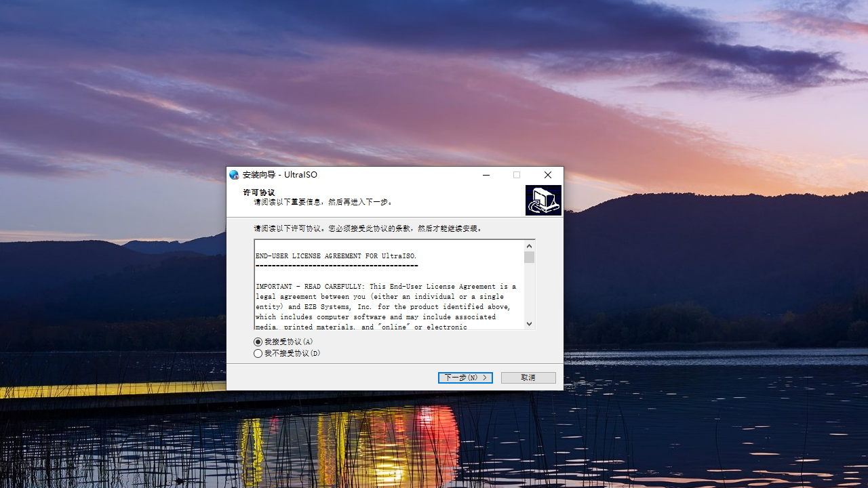
Task: Click the scrollbar up arrow
Action: pyautogui.click(x=529, y=245)
